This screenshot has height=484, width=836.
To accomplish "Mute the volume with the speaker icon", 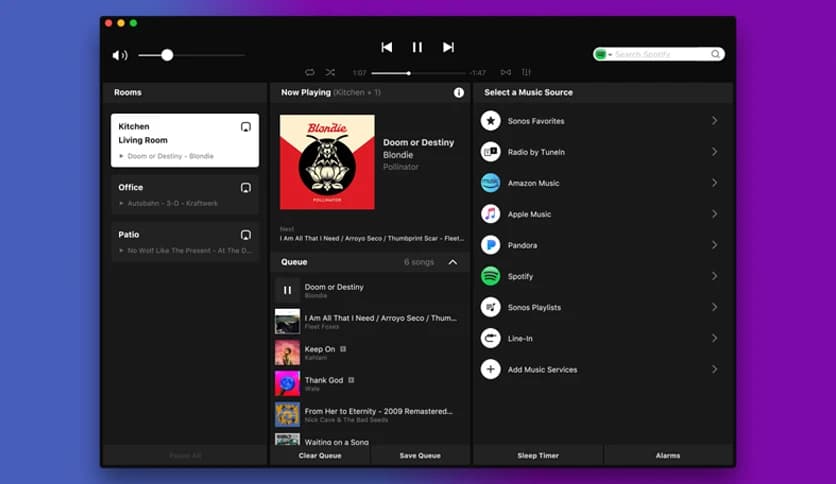I will click(x=120, y=55).
